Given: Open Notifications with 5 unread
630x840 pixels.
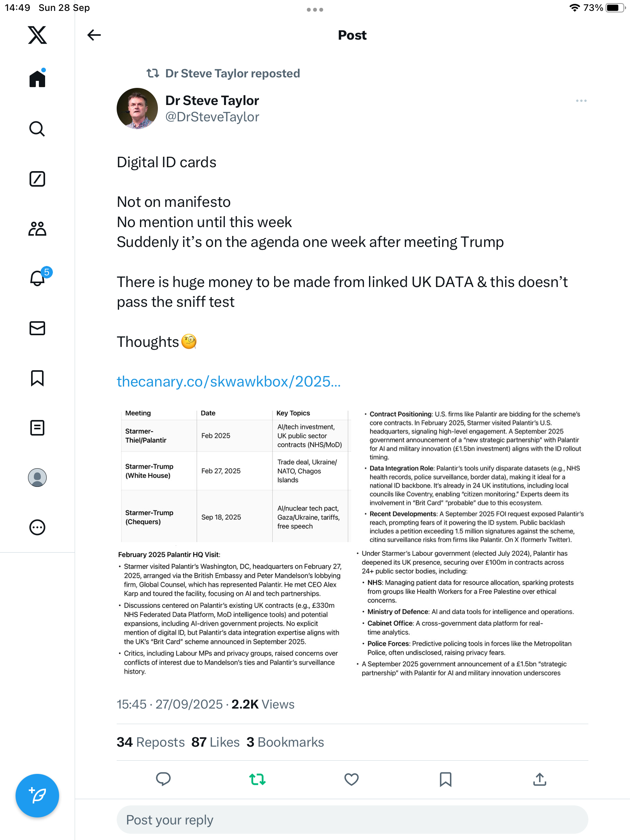Looking at the screenshot, I should point(37,278).
